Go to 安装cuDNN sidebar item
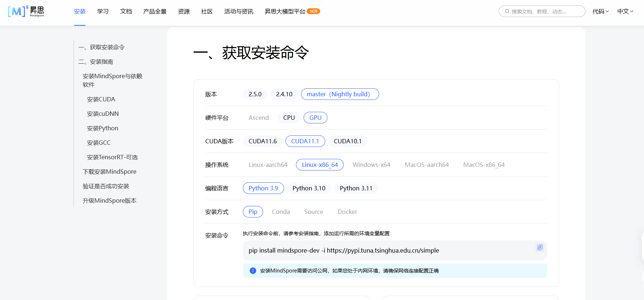Screen dimensions: 644x300 [103, 114]
